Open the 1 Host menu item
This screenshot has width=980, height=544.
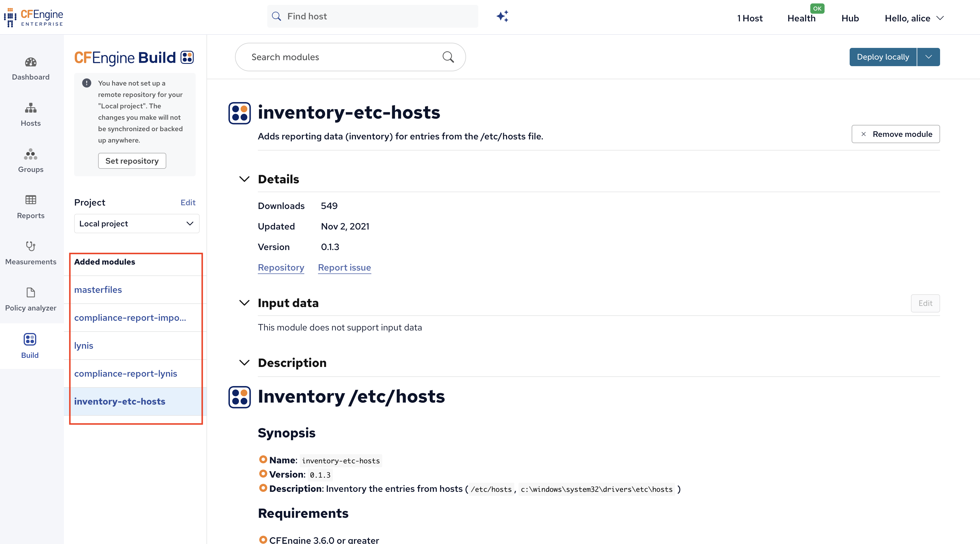750,18
